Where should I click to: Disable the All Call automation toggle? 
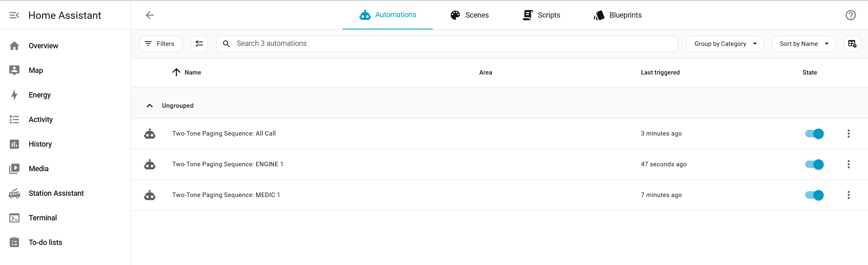814,134
